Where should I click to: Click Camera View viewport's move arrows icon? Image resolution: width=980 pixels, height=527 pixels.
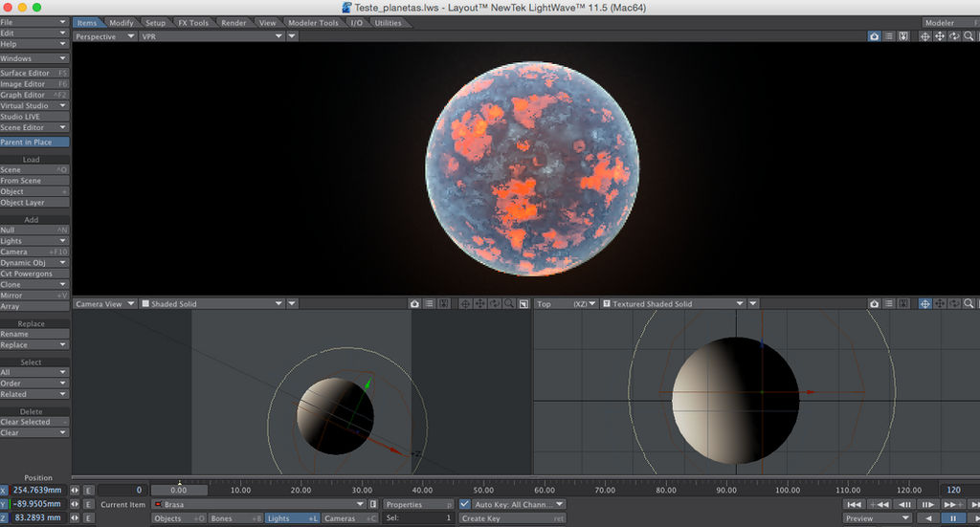tap(480, 303)
